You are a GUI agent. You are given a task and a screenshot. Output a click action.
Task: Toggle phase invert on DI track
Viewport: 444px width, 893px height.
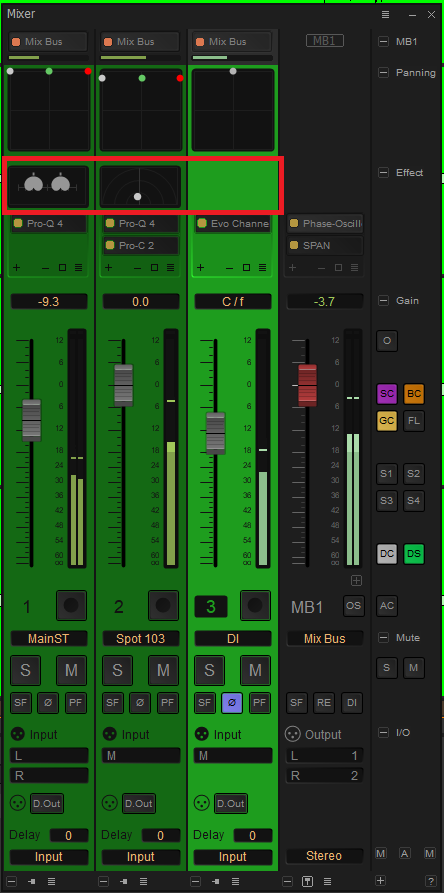(x=231, y=703)
